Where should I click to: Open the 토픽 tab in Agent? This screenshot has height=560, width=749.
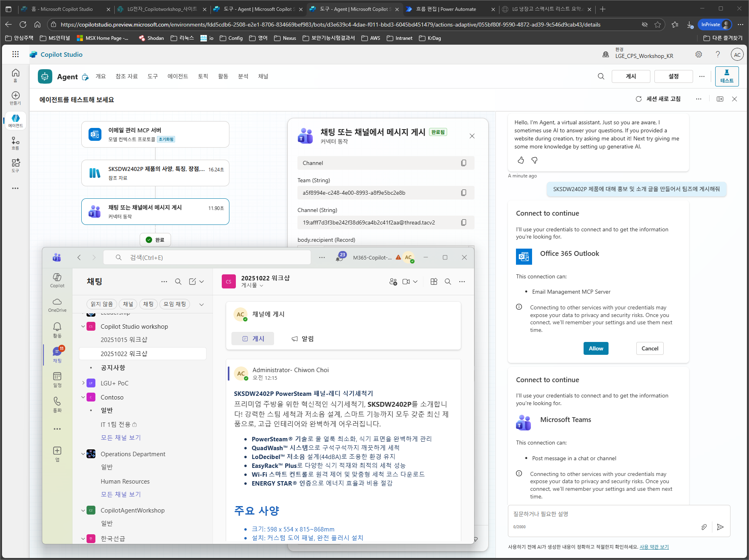point(203,76)
